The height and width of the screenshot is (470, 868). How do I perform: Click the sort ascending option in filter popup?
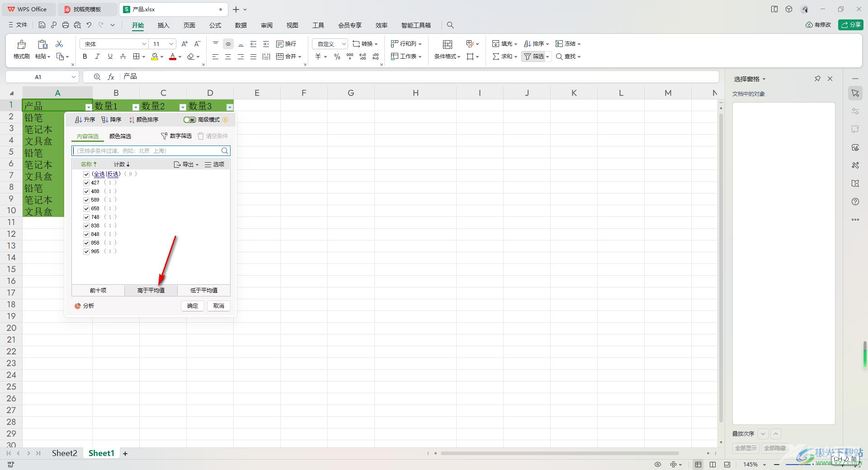(85, 120)
